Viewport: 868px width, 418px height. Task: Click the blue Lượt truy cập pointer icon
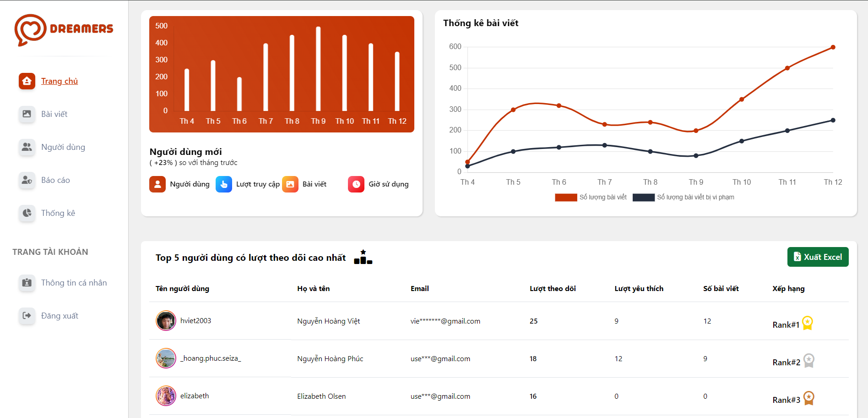pos(224,184)
